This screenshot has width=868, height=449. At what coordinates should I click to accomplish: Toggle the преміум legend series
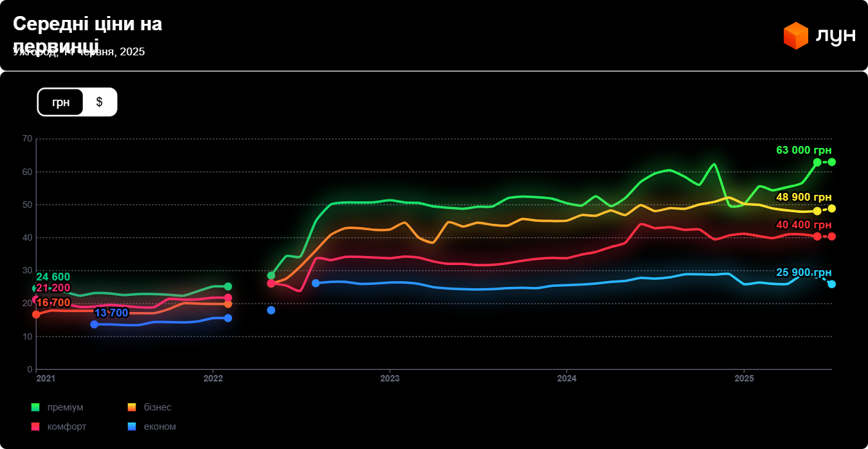pyautogui.click(x=65, y=407)
